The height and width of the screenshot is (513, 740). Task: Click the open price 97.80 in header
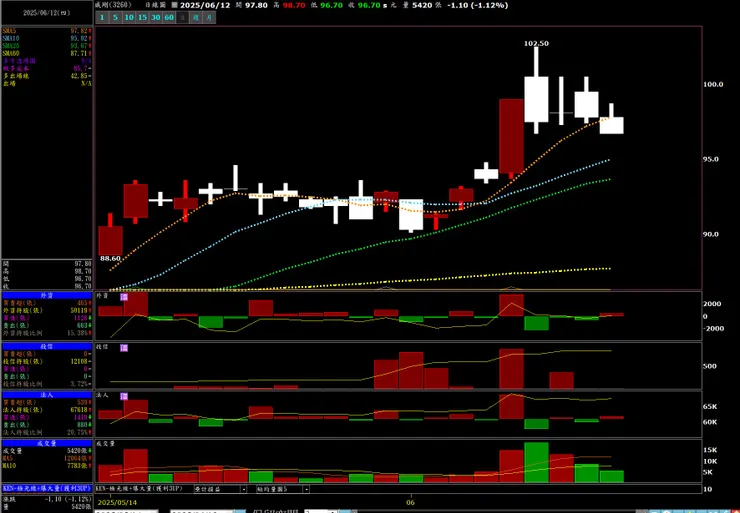[256, 5]
